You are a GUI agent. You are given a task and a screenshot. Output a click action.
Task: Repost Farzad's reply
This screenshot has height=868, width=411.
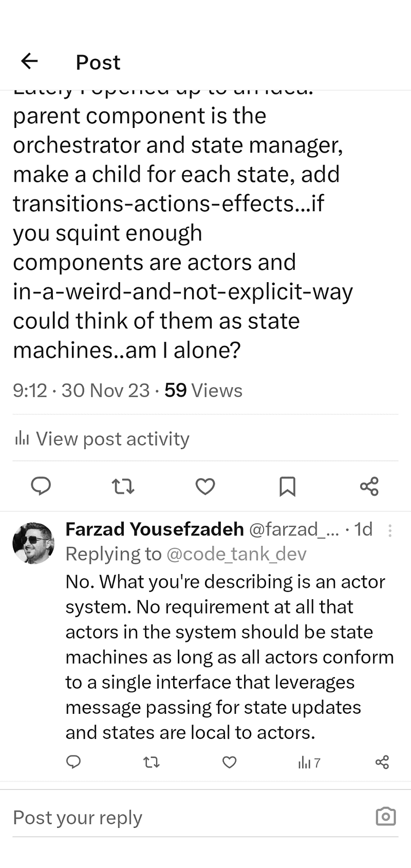click(x=152, y=762)
